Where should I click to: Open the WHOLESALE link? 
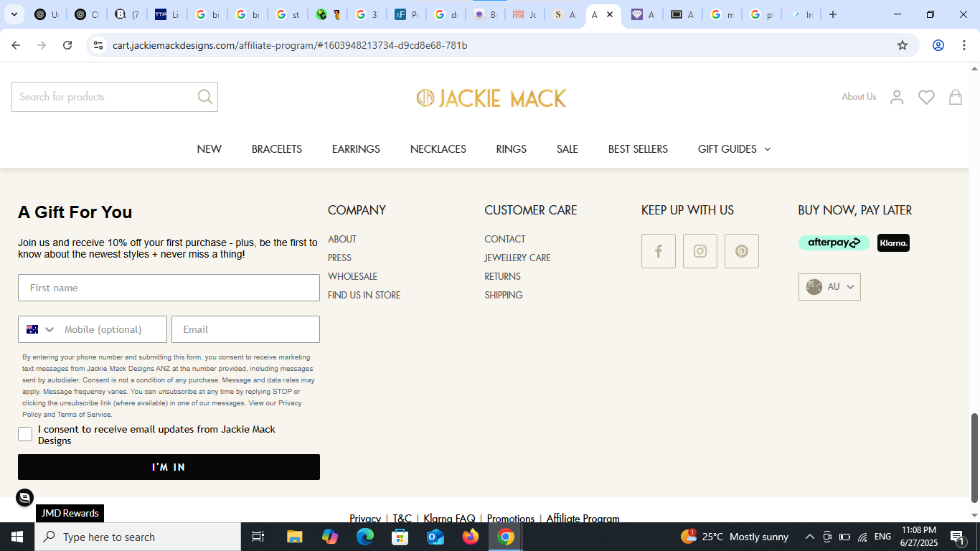click(352, 276)
